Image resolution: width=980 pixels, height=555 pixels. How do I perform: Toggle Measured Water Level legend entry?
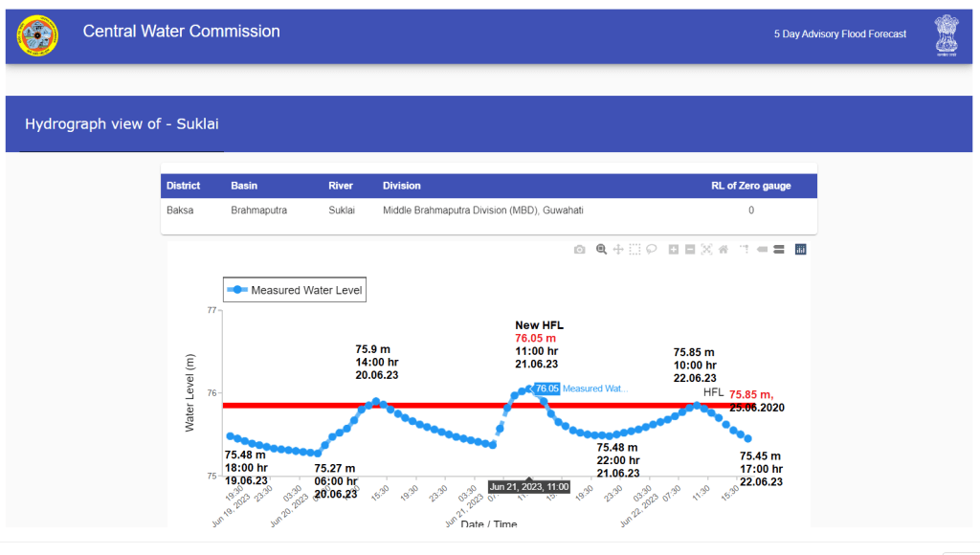pos(295,290)
